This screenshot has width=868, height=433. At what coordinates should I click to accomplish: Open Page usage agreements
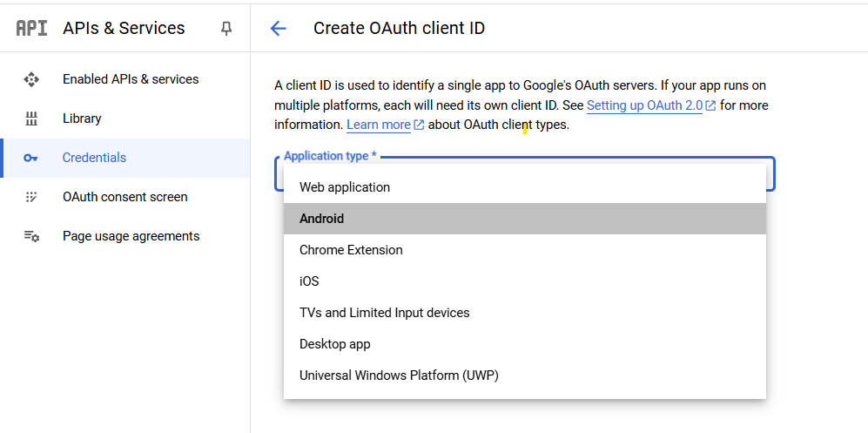tap(131, 236)
